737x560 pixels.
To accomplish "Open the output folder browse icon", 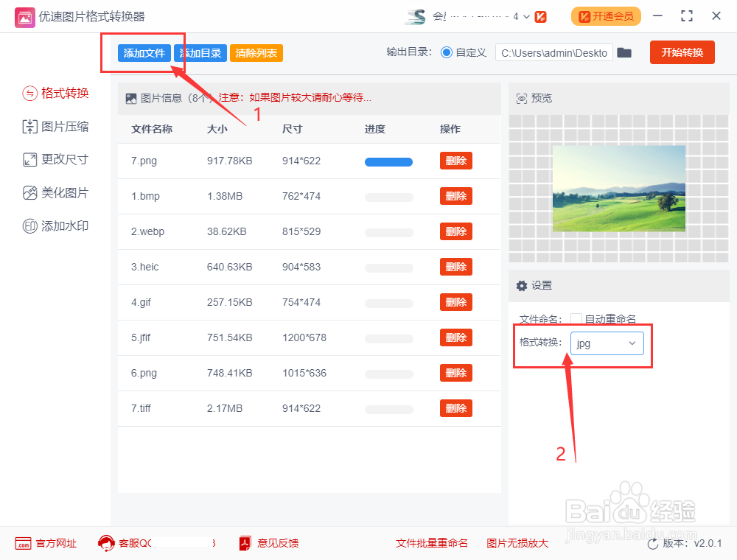I will click(x=624, y=52).
